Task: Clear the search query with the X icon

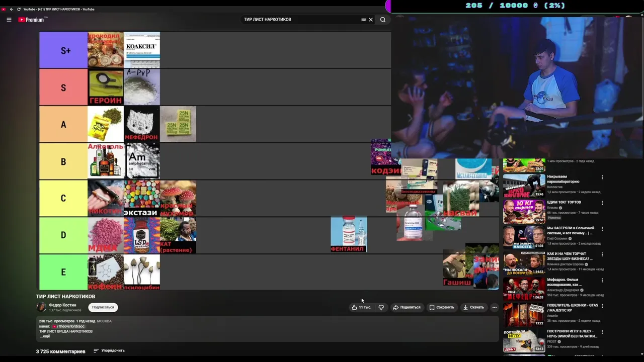Action: (x=371, y=20)
